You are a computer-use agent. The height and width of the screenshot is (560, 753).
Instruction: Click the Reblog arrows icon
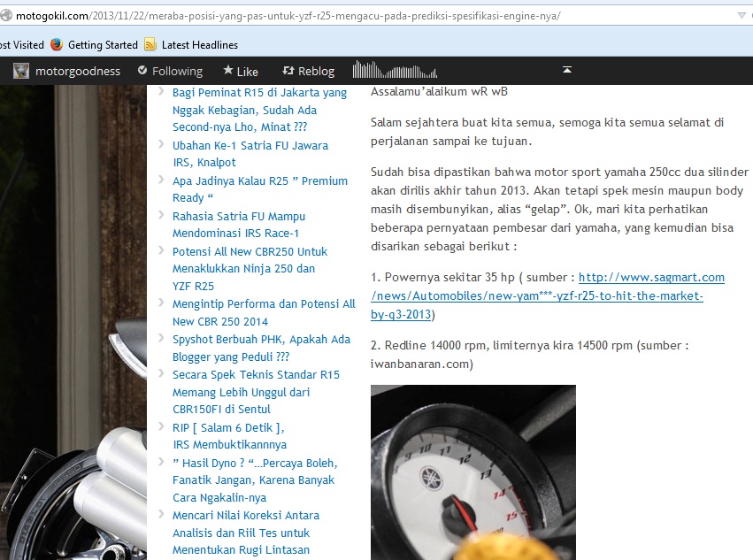[288, 71]
